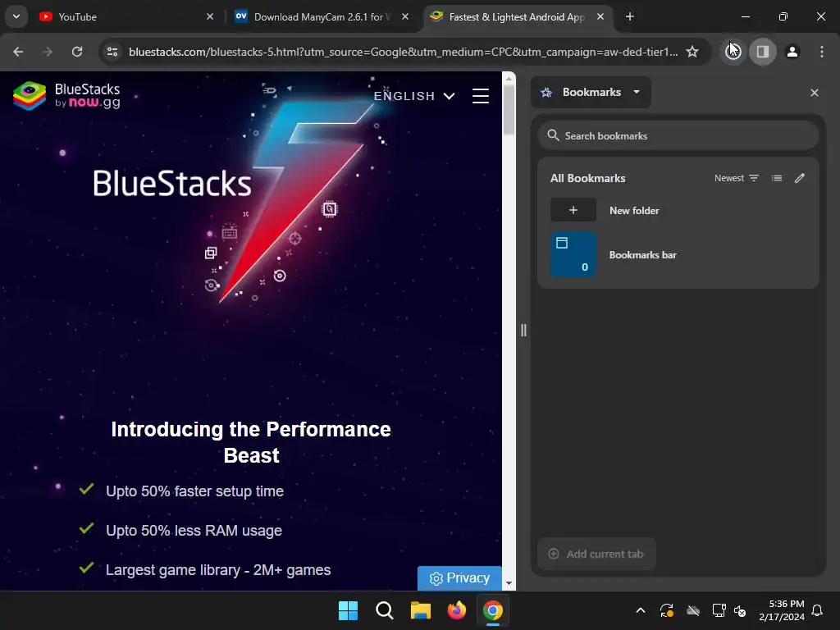840x630 pixels.
Task: Close the YouTube tab
Action: point(210,16)
